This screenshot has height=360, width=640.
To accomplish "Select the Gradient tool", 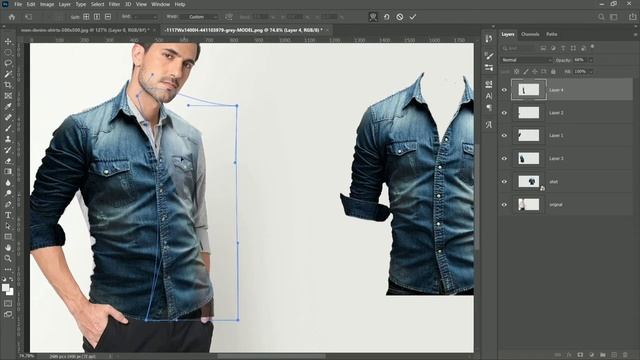I will pos(8,171).
